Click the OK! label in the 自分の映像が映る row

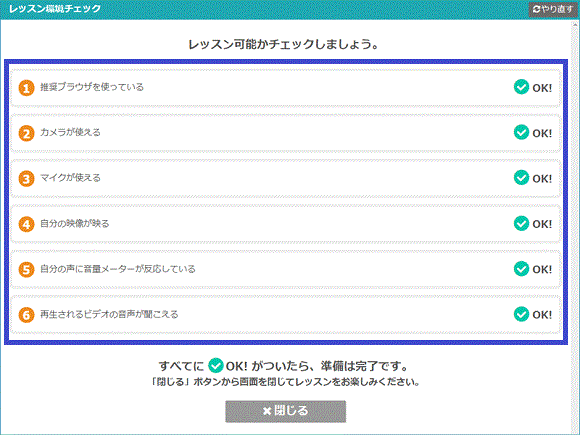click(x=542, y=224)
